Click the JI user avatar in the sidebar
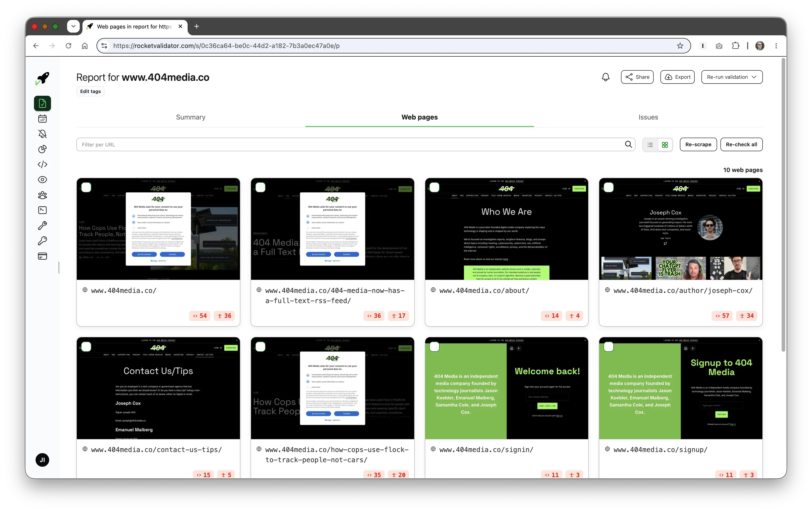The image size is (812, 512). coord(43,460)
